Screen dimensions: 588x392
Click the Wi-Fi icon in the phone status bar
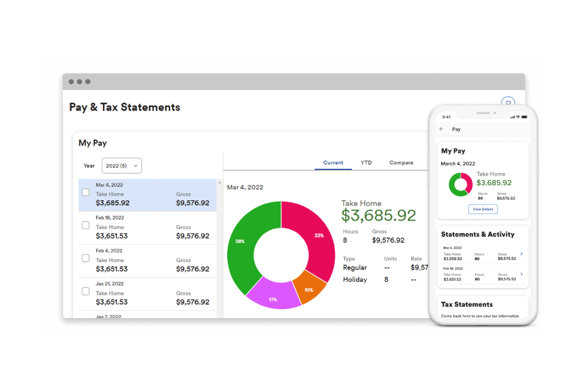(518, 117)
